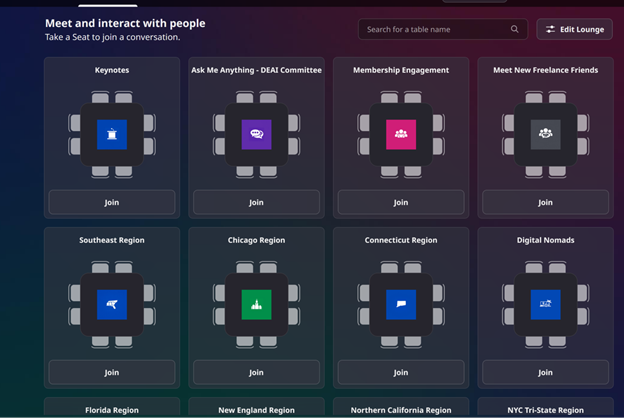Click the Digital Nomads table icon

pyautogui.click(x=545, y=304)
